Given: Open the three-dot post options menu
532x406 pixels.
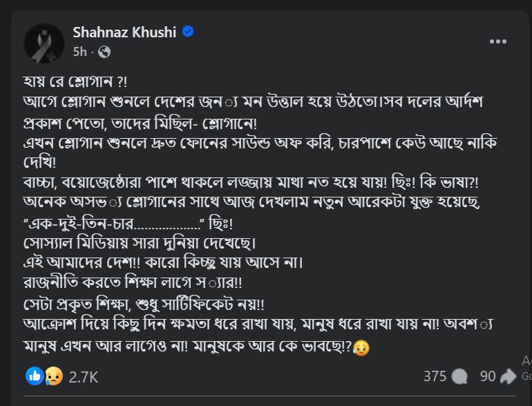Looking at the screenshot, I should (498, 41).
